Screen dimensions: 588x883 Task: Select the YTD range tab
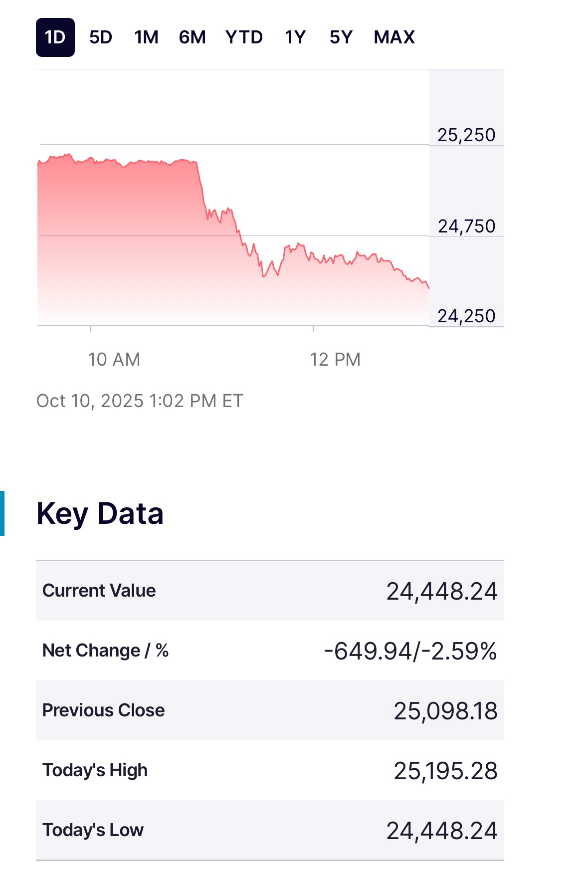coord(244,37)
